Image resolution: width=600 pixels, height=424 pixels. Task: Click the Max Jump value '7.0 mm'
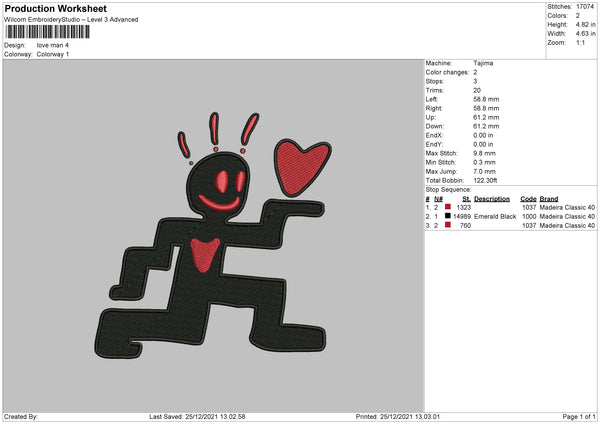click(x=484, y=171)
